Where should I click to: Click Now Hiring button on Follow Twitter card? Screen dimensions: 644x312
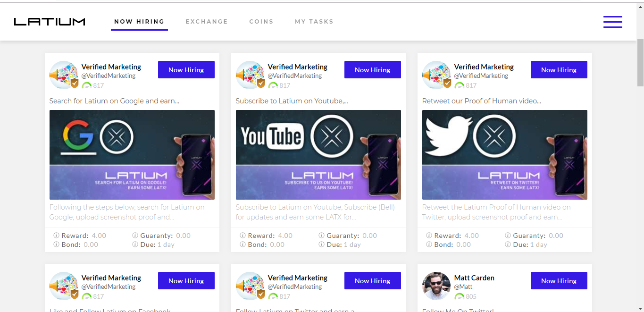click(373, 281)
